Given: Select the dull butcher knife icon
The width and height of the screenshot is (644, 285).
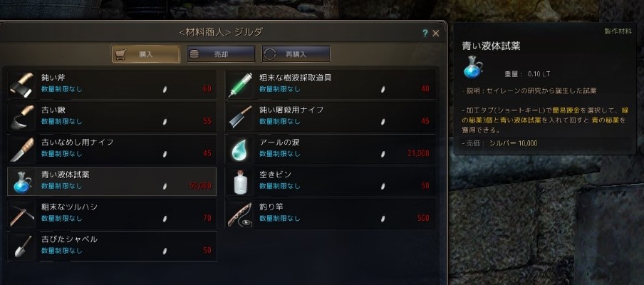Looking at the screenshot, I should (240, 117).
